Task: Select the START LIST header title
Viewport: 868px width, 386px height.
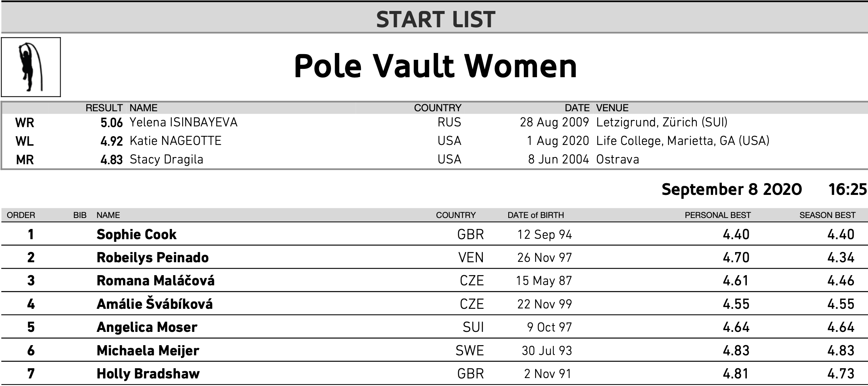Action: click(436, 19)
